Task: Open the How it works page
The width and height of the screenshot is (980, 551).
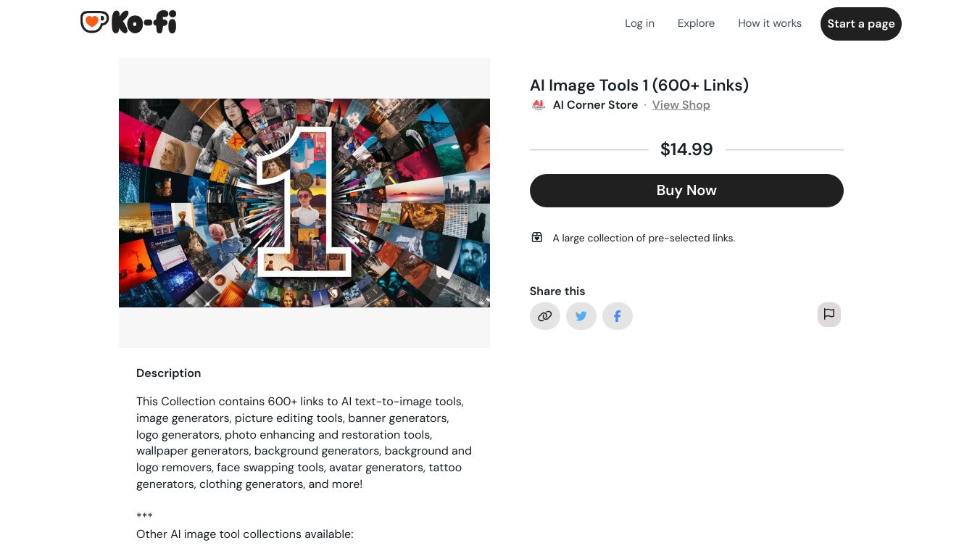Action: click(769, 23)
